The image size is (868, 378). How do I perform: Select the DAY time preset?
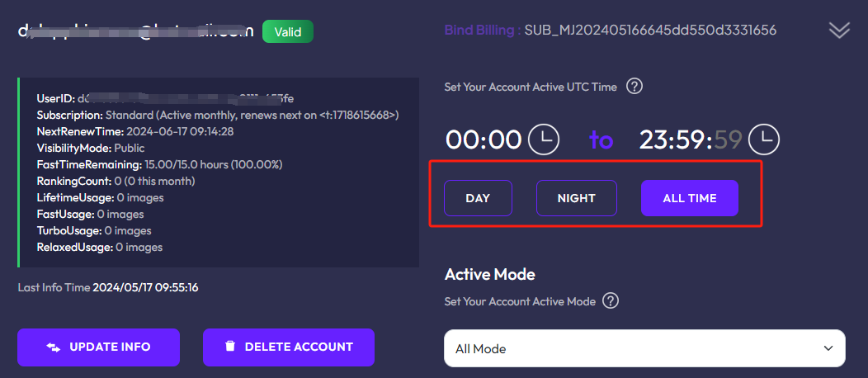click(478, 198)
